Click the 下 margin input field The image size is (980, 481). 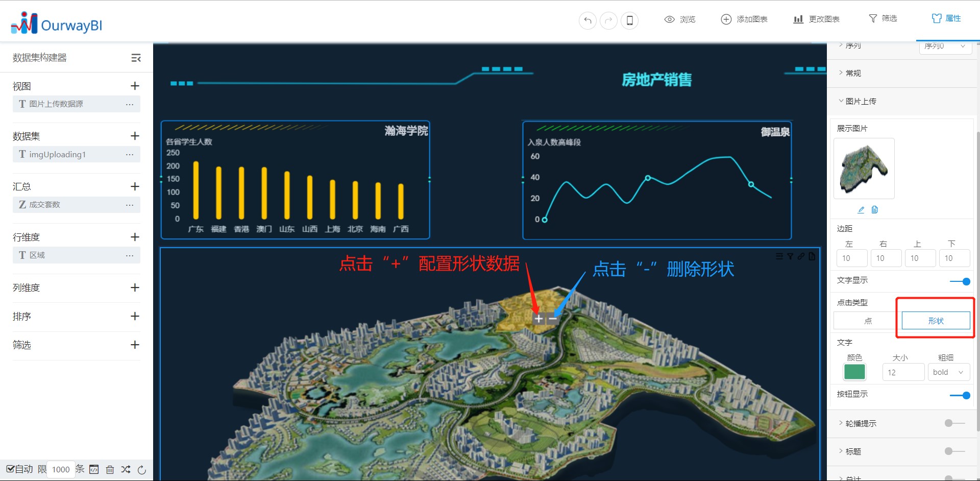pos(954,258)
